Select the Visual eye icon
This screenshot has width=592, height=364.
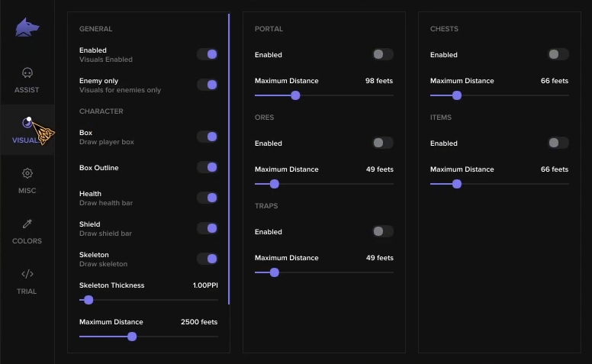[27, 123]
